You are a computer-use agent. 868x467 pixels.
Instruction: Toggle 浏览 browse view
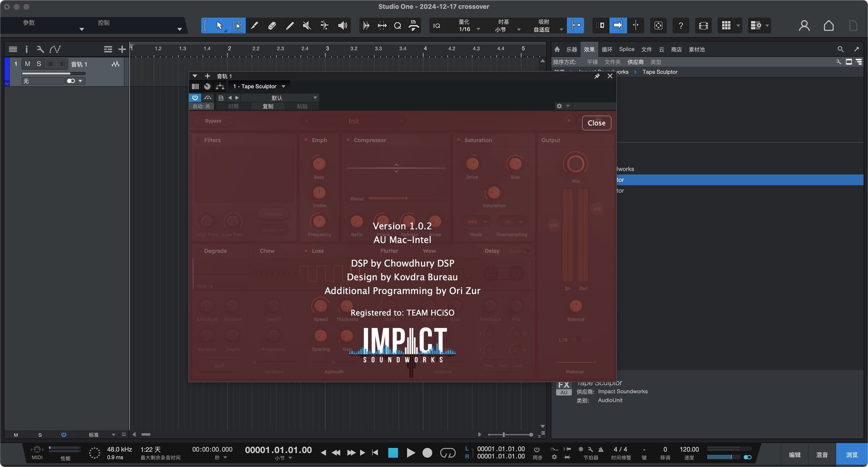pyautogui.click(x=852, y=455)
